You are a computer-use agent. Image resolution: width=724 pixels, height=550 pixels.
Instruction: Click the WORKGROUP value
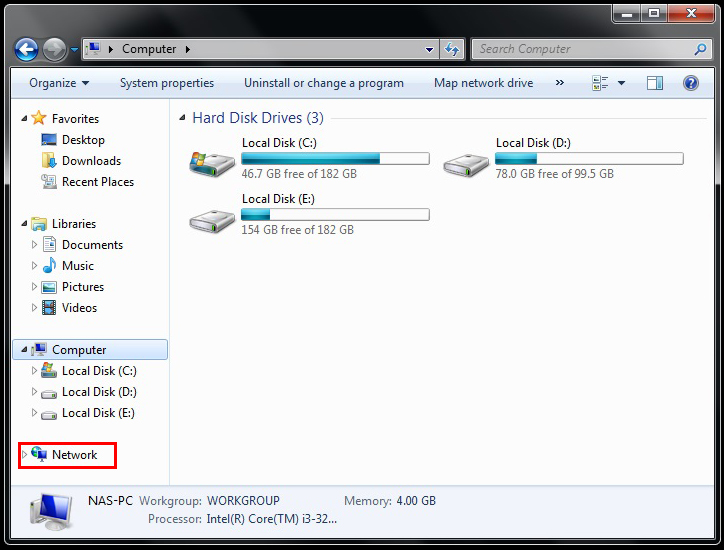pos(243,501)
